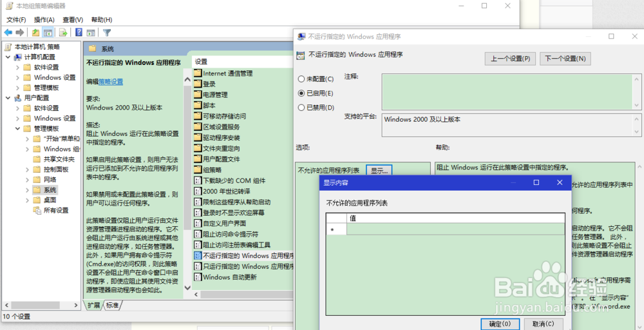Image resolution: width=644 pixels, height=330 pixels.
Task: Click the Filter funnel toolbar icon
Action: pos(107,32)
